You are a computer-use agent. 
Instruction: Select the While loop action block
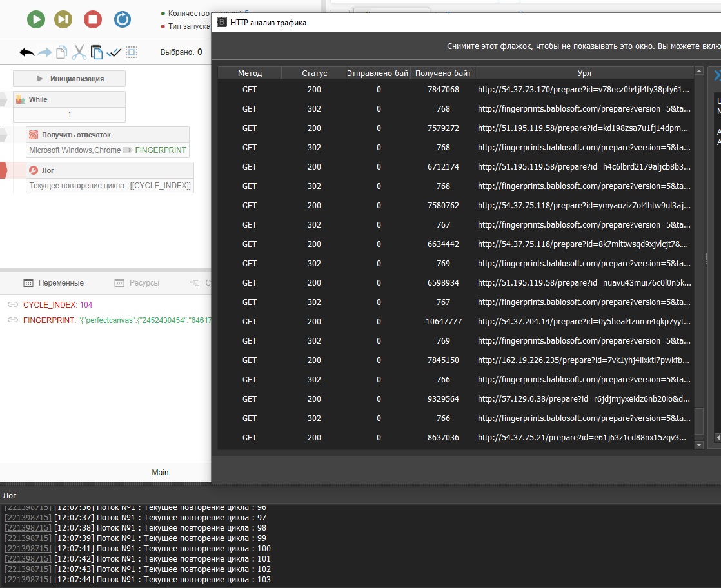point(69,100)
